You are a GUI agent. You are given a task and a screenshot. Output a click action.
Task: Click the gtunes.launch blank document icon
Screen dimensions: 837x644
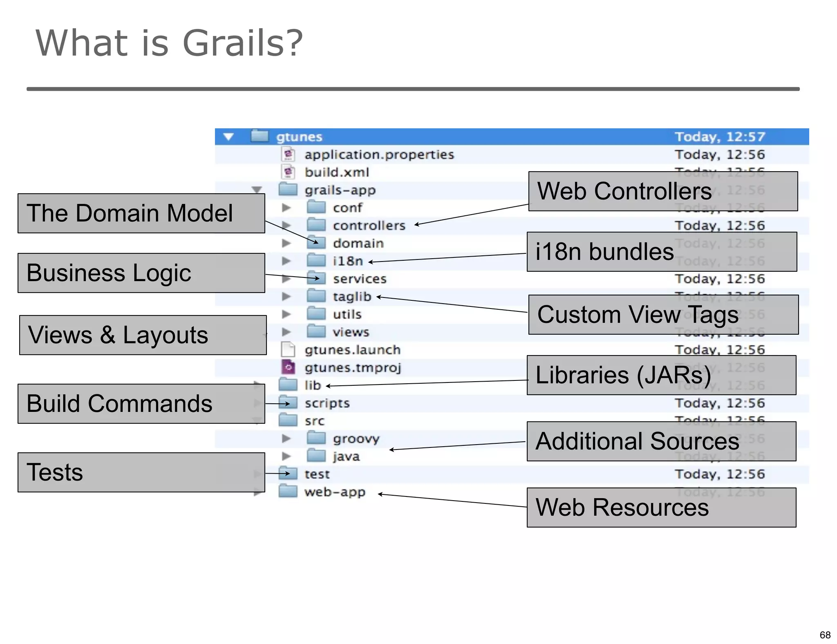pyautogui.click(x=288, y=350)
